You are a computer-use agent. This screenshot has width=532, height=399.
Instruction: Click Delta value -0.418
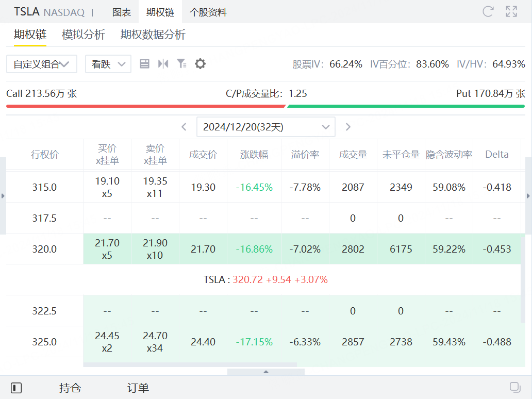click(497, 187)
